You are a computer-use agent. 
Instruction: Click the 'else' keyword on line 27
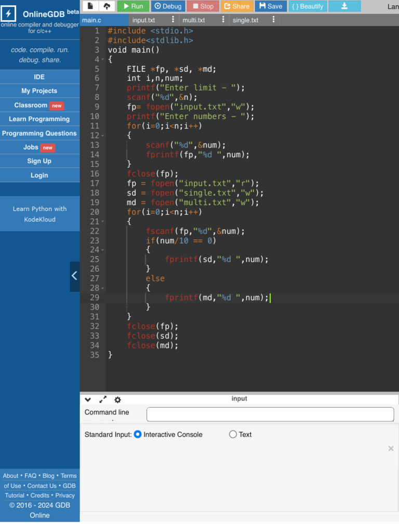coord(155,278)
